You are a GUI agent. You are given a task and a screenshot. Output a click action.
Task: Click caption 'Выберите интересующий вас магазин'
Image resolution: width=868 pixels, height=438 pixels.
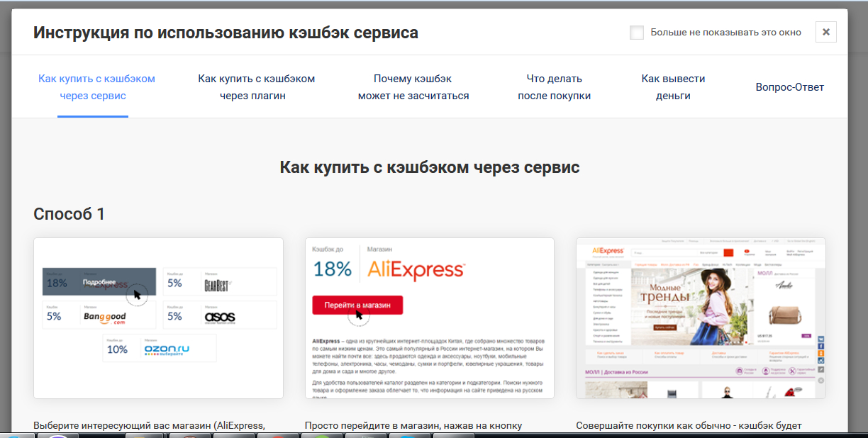122,426
